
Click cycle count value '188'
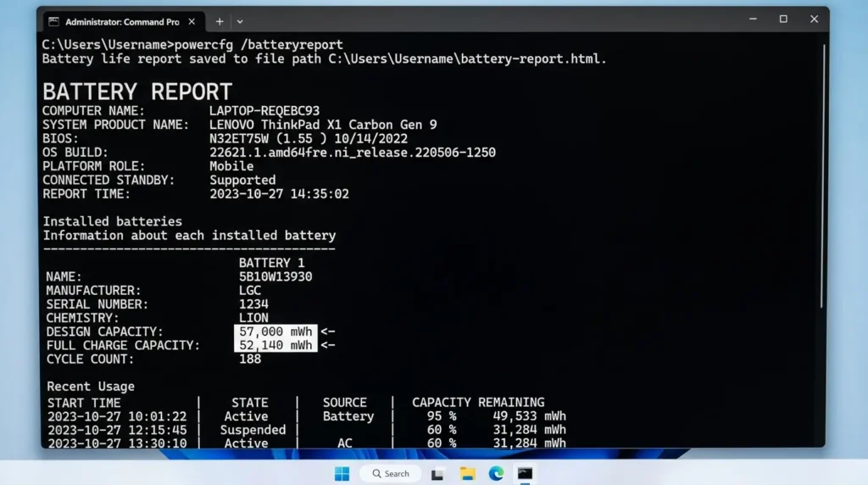point(250,359)
